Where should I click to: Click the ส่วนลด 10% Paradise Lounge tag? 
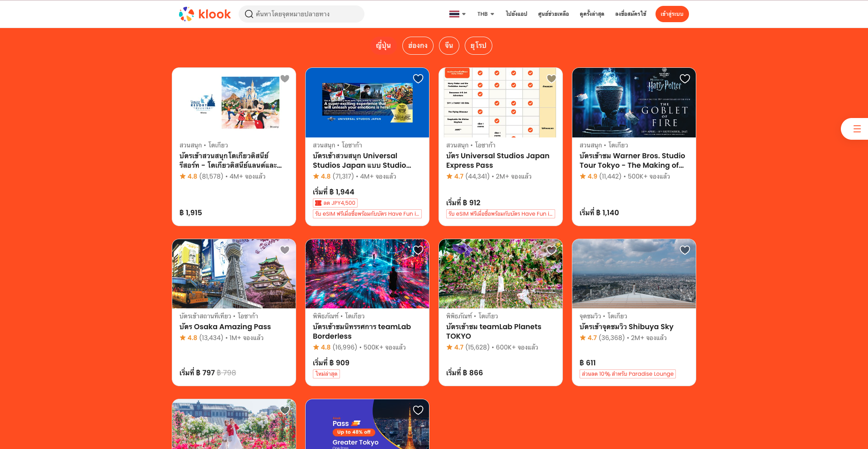[x=627, y=374]
